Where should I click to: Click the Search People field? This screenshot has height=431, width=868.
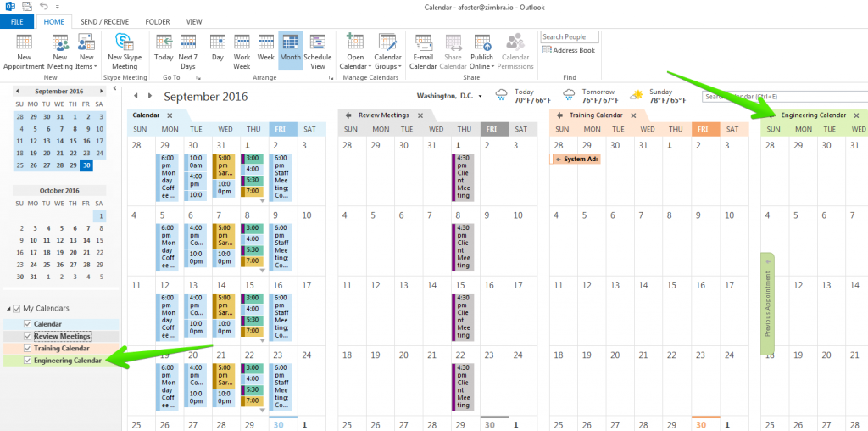tap(570, 36)
